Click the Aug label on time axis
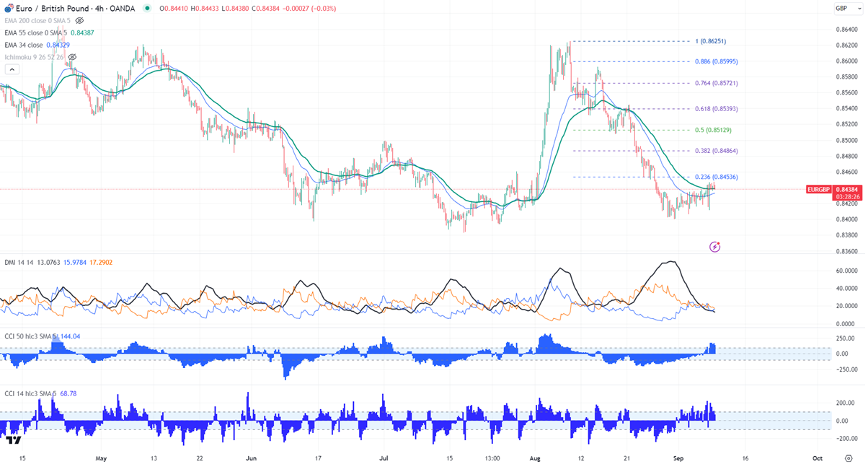 click(x=535, y=458)
